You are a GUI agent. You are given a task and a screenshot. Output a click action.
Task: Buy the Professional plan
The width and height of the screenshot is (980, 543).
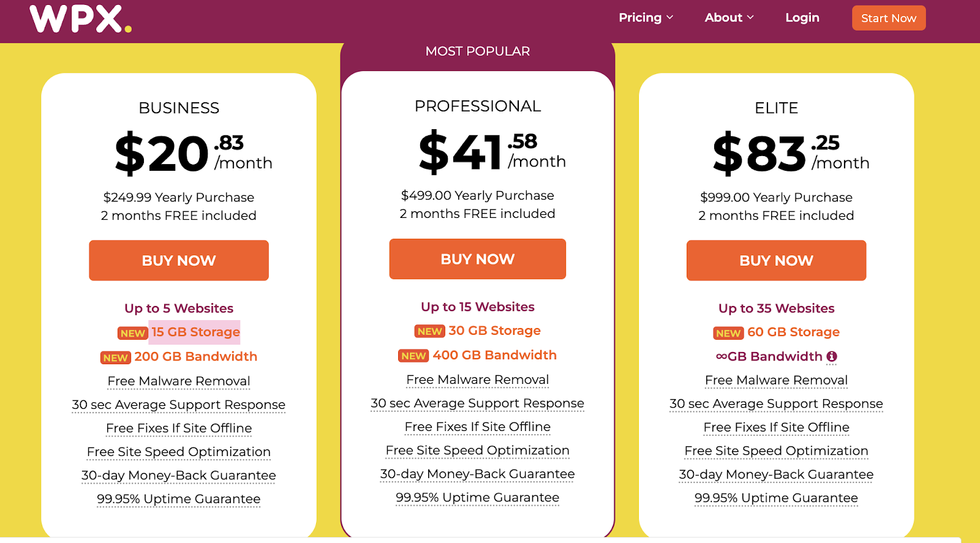(477, 259)
